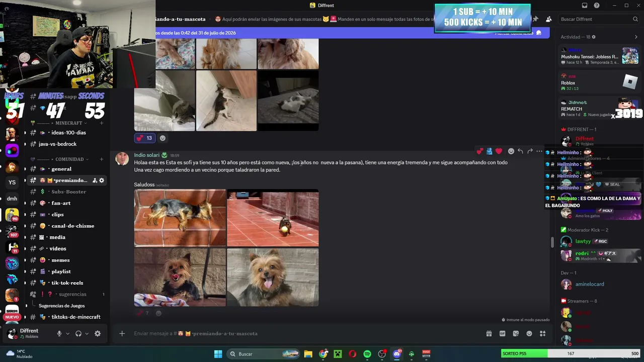This screenshot has height=362, width=644.
Task: Select the YS server
Action: (x=12, y=182)
